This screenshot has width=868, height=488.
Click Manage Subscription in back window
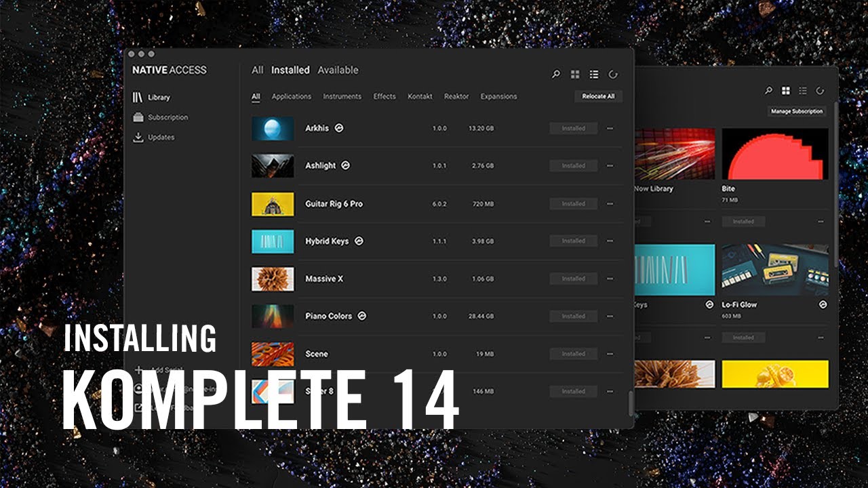tap(797, 111)
